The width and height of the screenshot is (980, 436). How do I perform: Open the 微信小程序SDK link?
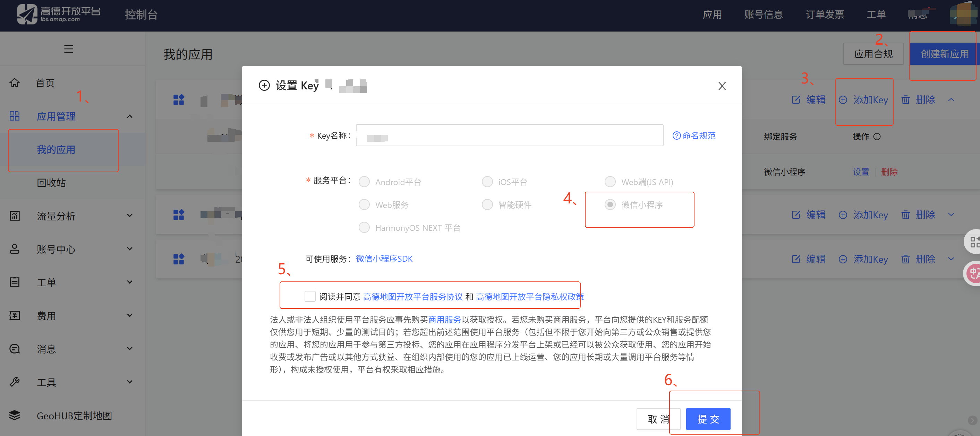coord(384,259)
